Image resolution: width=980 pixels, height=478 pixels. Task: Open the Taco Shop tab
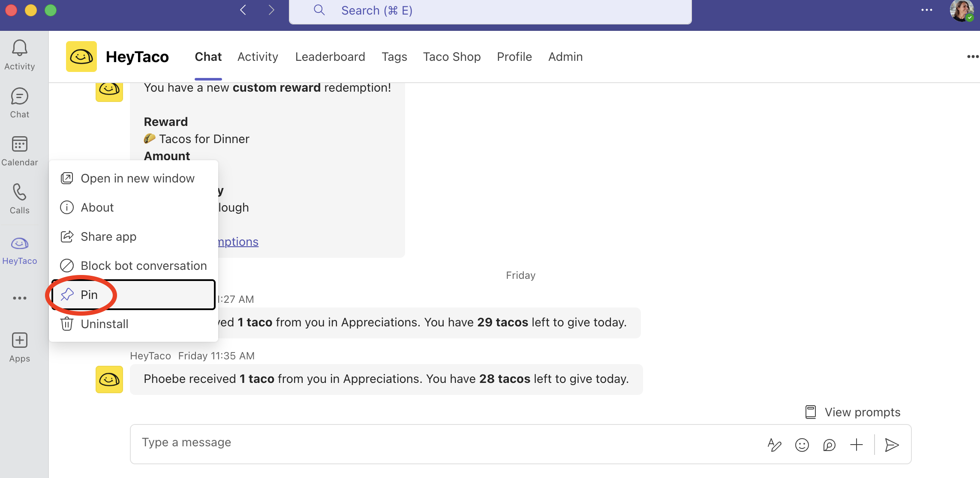pos(452,57)
